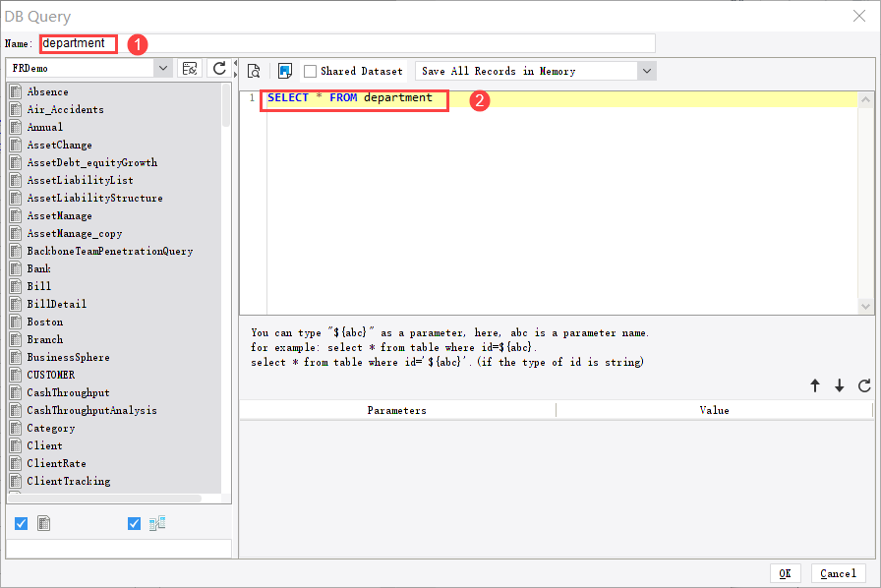Click the table filter icon beside left checkbox

point(43,523)
